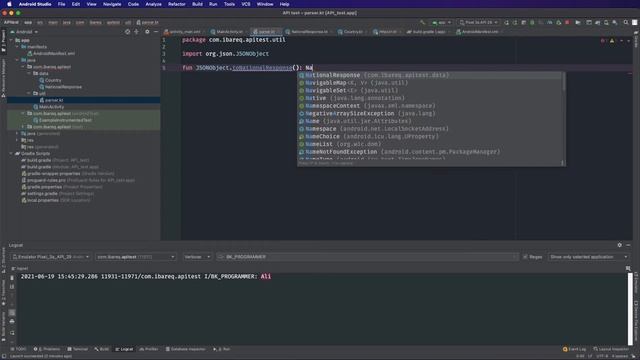Open the TODO tool window tab
640x360 pixels.
[x=18, y=349]
